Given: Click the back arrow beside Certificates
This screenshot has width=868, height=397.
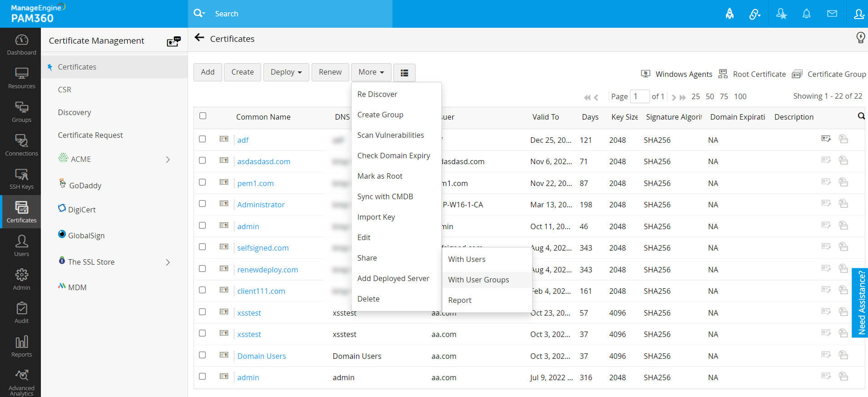Looking at the screenshot, I should pos(199,38).
